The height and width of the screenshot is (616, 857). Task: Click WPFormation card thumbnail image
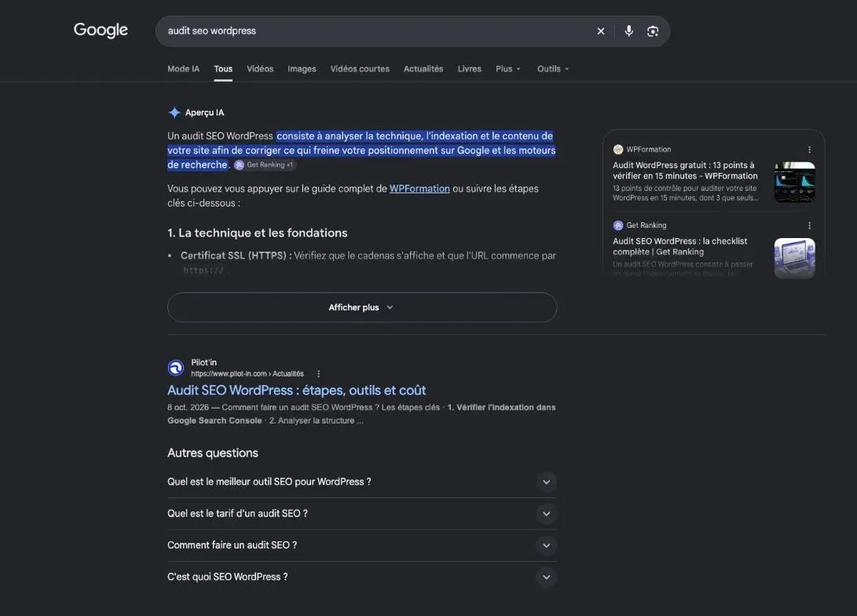coord(795,182)
